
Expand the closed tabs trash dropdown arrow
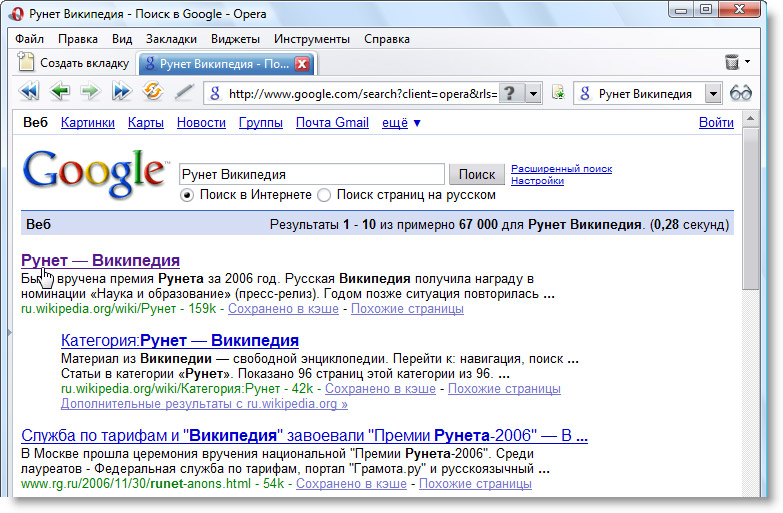(x=747, y=62)
